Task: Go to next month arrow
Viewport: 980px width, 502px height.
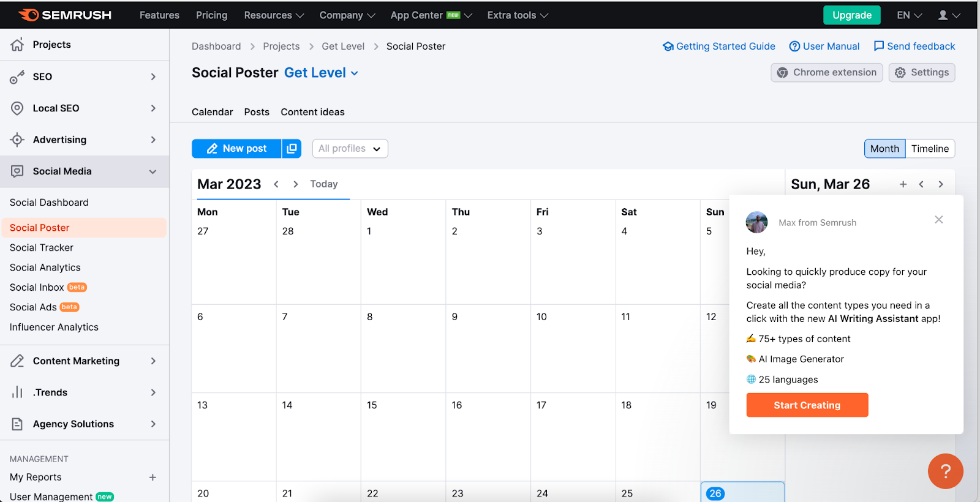Action: click(296, 184)
